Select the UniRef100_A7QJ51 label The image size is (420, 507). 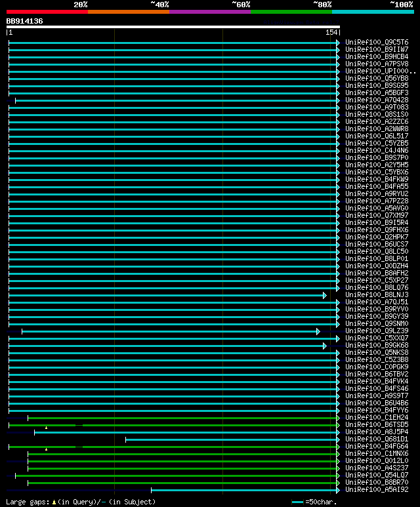(x=377, y=302)
